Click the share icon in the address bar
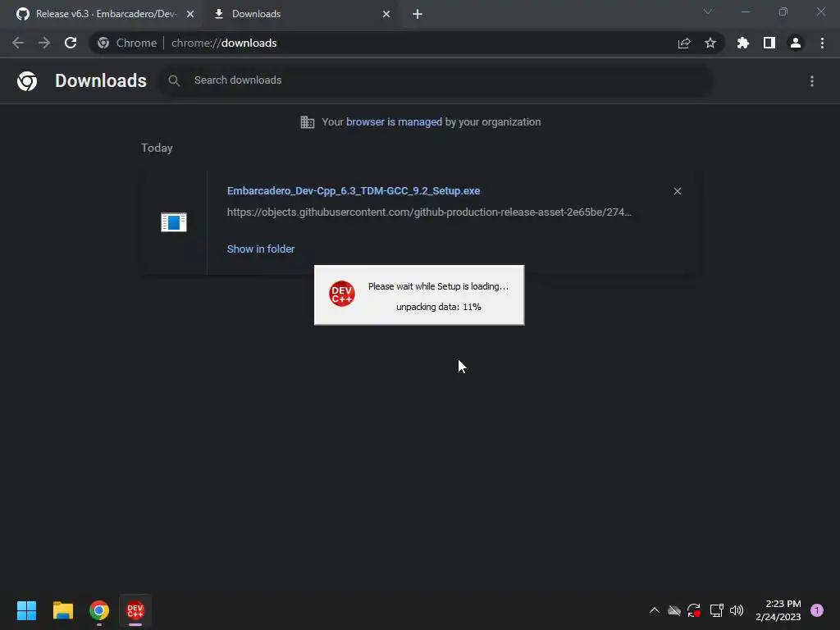 click(x=684, y=43)
